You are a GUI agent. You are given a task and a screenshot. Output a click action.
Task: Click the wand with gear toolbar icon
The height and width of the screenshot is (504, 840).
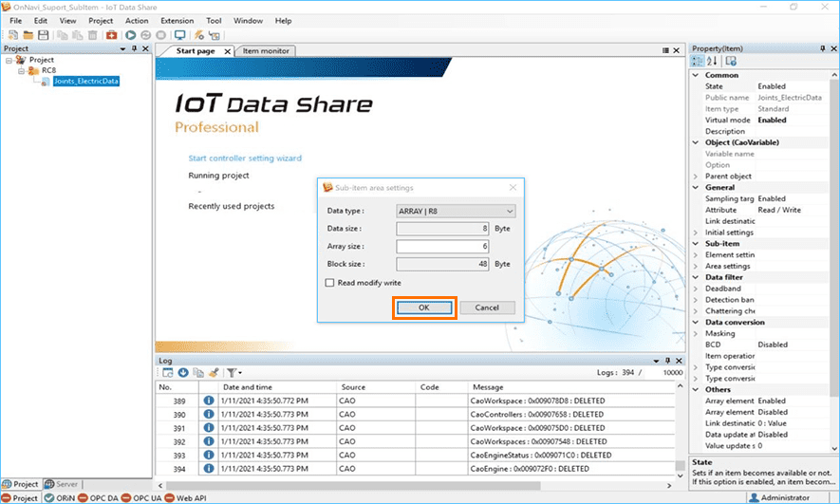198,35
